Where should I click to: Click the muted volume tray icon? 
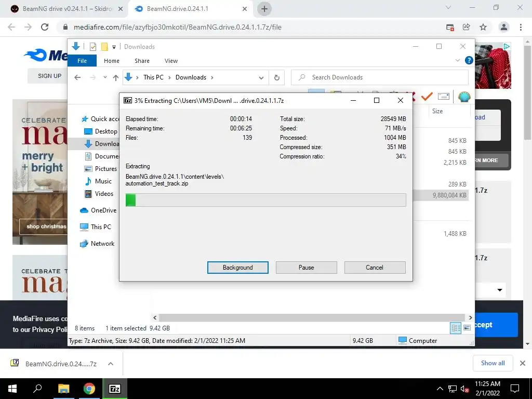click(x=464, y=389)
